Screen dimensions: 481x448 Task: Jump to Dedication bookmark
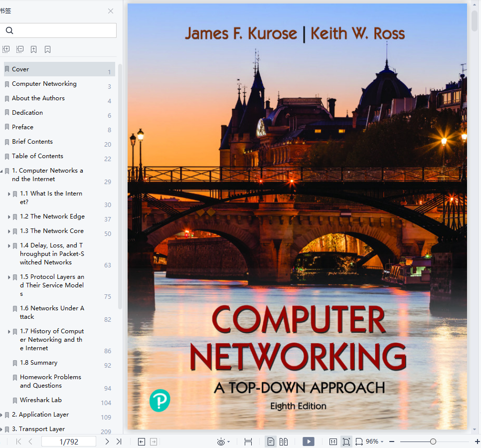(x=27, y=112)
